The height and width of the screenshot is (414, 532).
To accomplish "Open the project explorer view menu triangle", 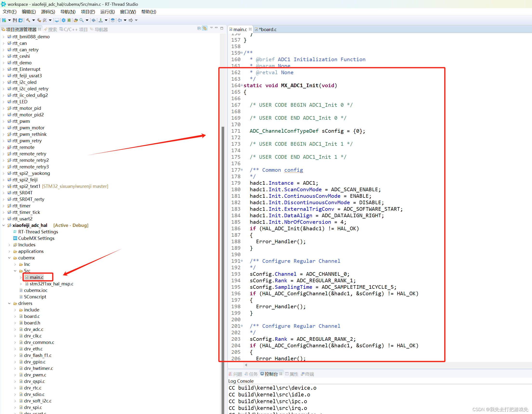I will pyautogui.click(x=211, y=28).
